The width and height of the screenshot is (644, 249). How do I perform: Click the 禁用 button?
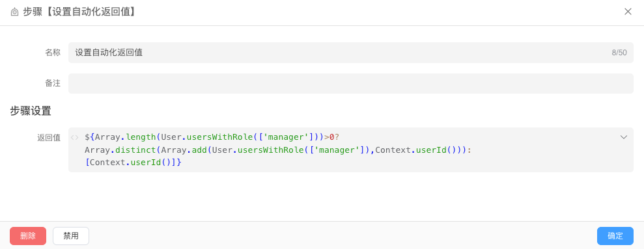71,236
